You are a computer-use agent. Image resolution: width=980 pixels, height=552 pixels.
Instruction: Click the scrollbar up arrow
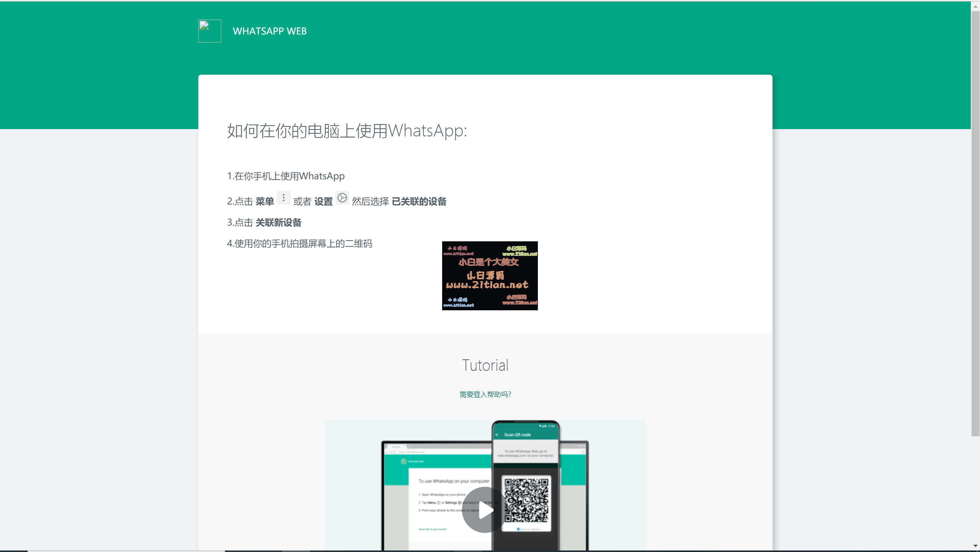coord(975,6)
